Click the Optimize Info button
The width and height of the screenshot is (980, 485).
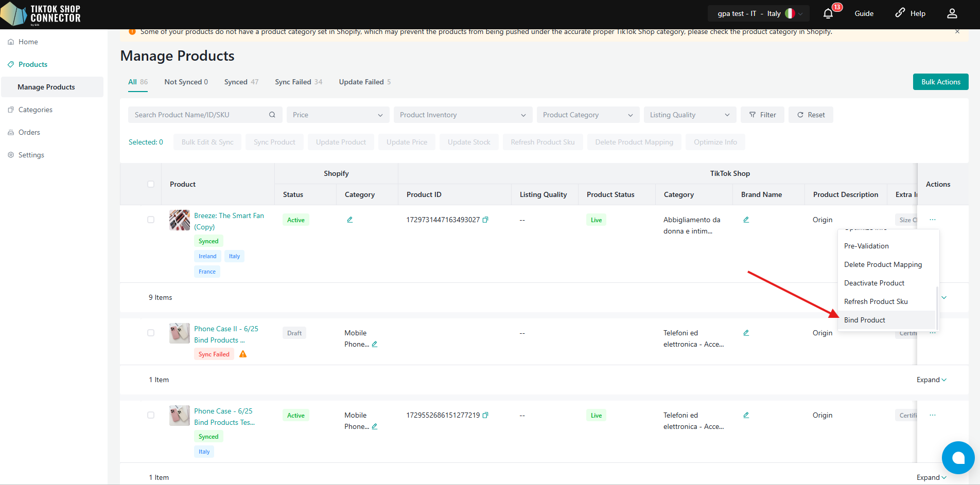pos(715,142)
